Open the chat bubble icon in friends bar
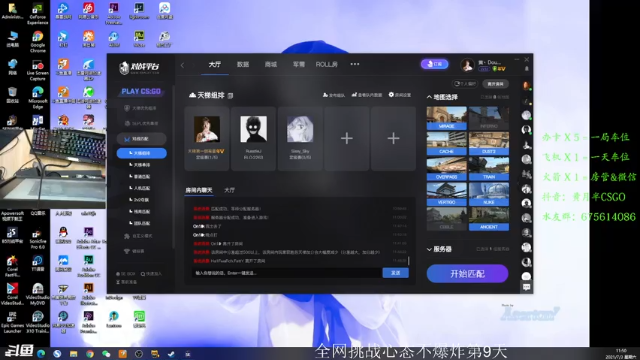This screenshot has height=360, width=640. pyautogui.click(x=527, y=287)
